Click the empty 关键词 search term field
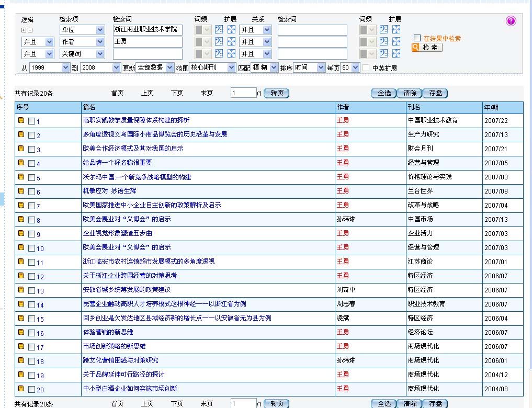 point(148,54)
